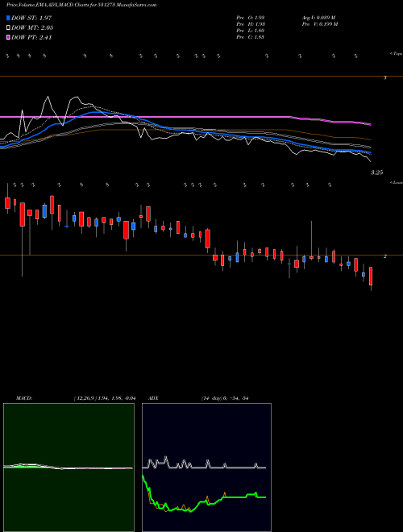Click the '3' price axis label

click(x=384, y=78)
